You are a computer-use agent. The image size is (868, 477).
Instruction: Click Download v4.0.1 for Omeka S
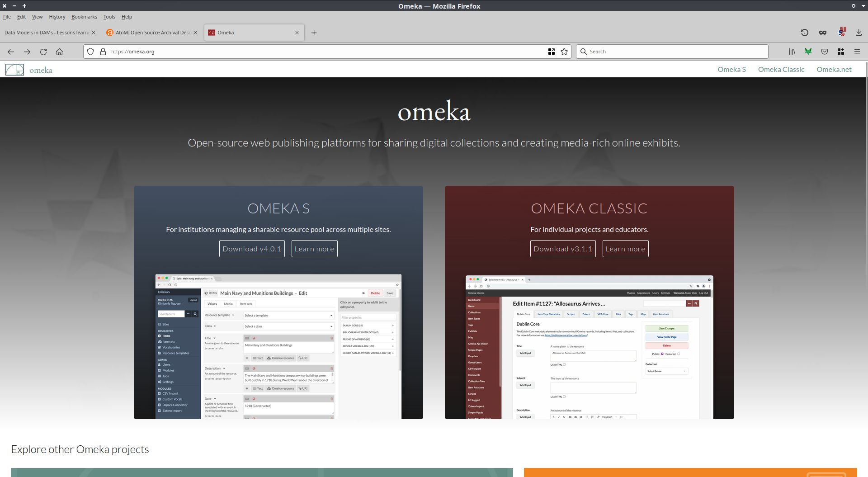252,249
